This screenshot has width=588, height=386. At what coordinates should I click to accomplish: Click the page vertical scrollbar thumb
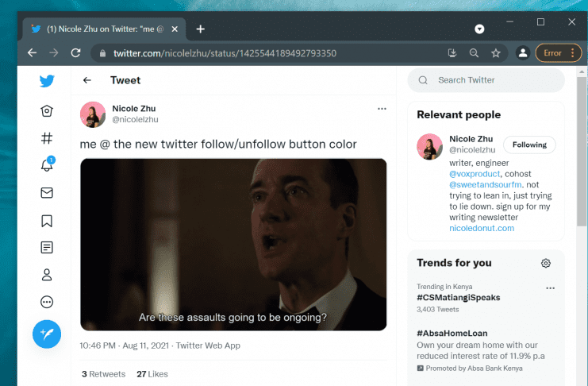(582, 152)
